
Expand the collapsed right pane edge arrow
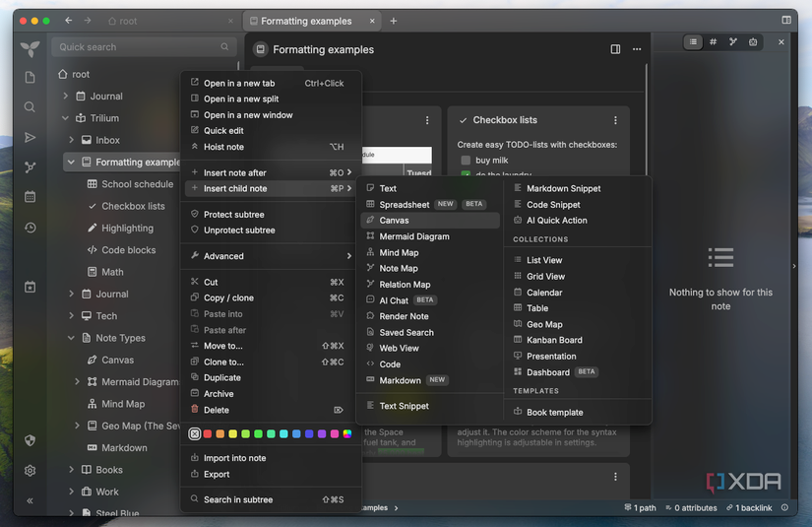pos(794,266)
